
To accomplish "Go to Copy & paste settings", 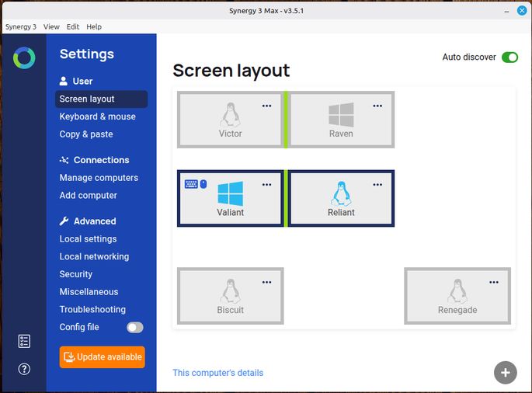I will [x=86, y=134].
